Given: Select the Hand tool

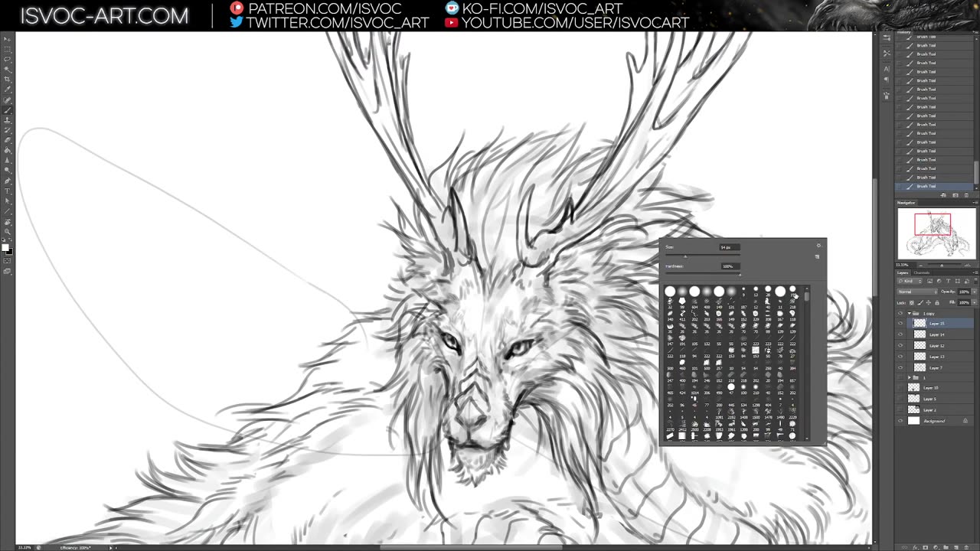Looking at the screenshot, I should (x=8, y=221).
